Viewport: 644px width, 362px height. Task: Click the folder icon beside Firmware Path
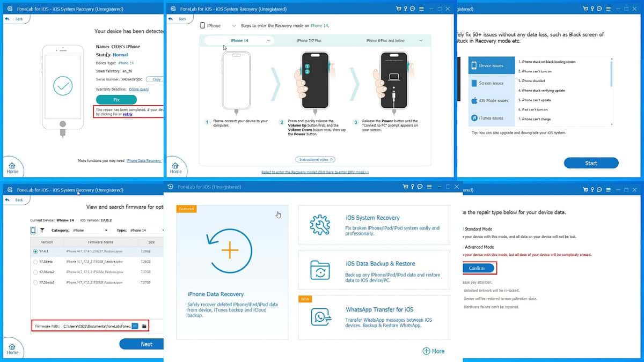144,326
